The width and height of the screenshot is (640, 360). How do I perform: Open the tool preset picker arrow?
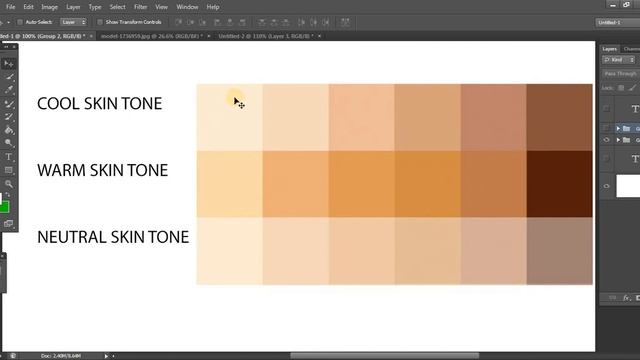[x=8, y=22]
